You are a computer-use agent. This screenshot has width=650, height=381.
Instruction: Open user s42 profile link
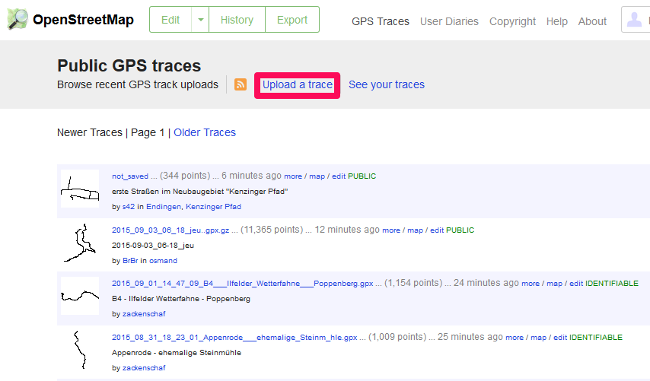129,206
